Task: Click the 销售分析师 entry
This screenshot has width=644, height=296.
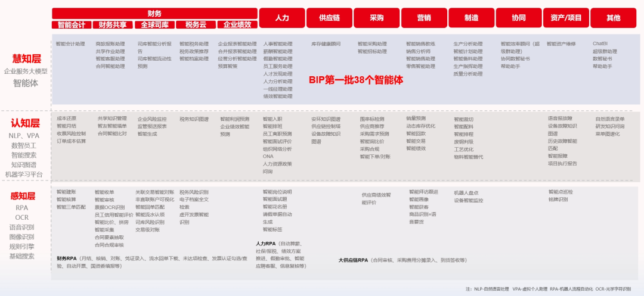Action: click(x=418, y=52)
